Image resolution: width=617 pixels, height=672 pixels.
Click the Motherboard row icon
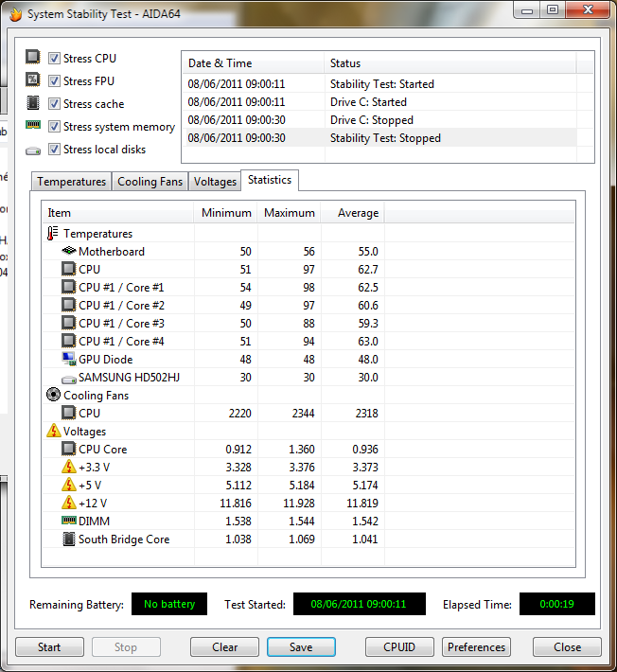click(68, 251)
